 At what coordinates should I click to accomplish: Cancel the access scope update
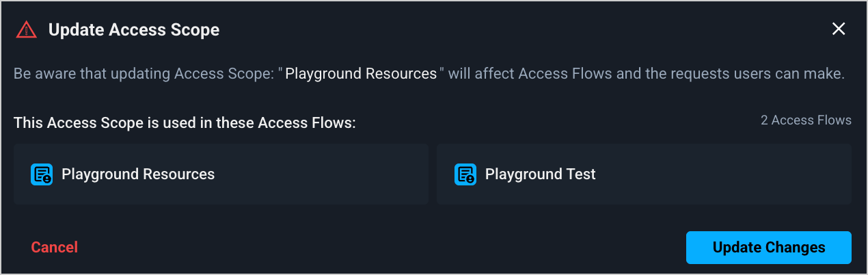click(x=55, y=247)
